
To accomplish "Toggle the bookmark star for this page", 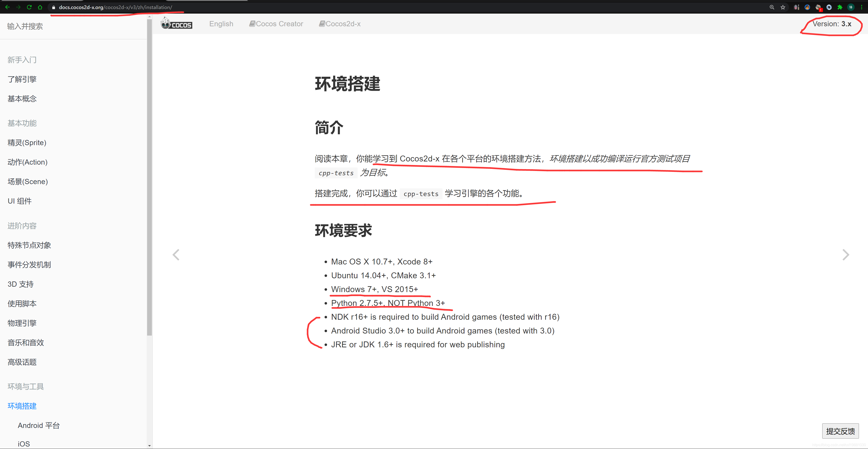I will 783,7.
